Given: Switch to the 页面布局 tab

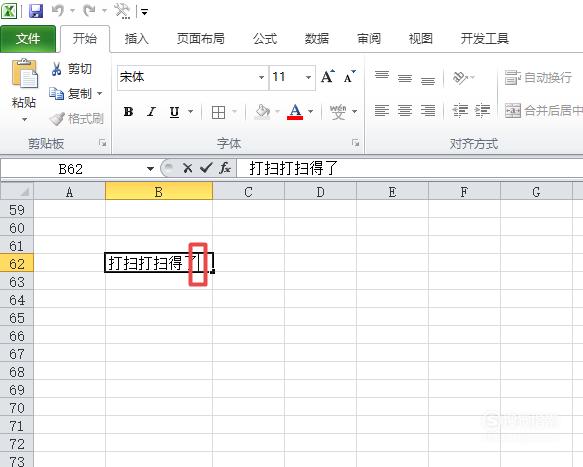Looking at the screenshot, I should click(201, 38).
